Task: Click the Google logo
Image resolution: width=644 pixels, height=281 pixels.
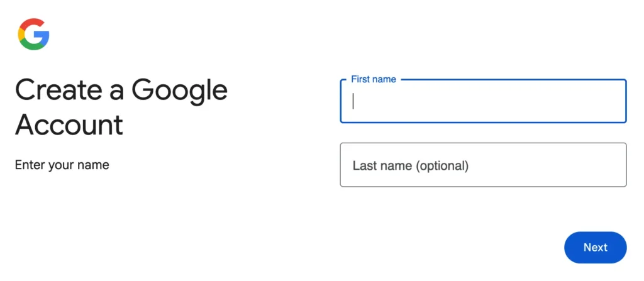Action: click(x=33, y=34)
